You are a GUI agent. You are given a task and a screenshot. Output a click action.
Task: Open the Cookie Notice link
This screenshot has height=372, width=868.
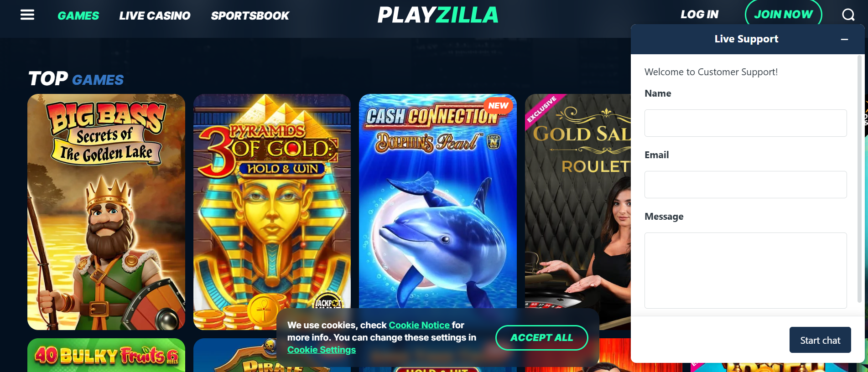[419, 325]
